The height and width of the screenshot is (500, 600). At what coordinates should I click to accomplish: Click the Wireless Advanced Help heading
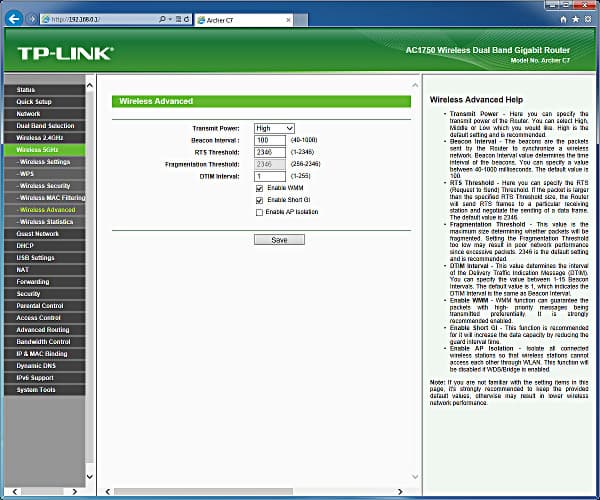pyautogui.click(x=476, y=100)
